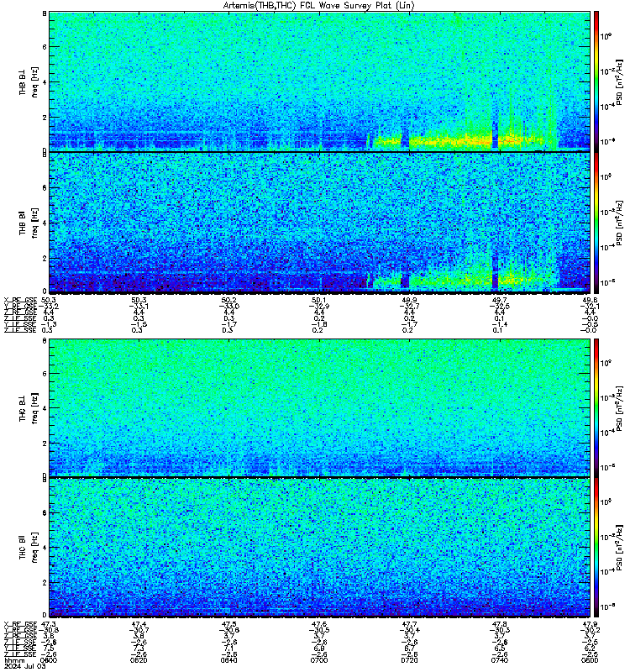Screen dimensions: 630x672
Task: Click the color bar of the THB B⊥ panel
Action: (596, 81)
